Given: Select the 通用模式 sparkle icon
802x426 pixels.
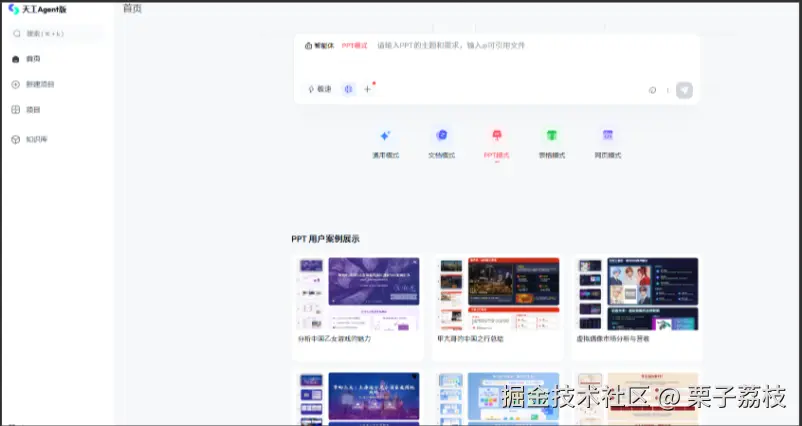Looking at the screenshot, I should click(385, 136).
